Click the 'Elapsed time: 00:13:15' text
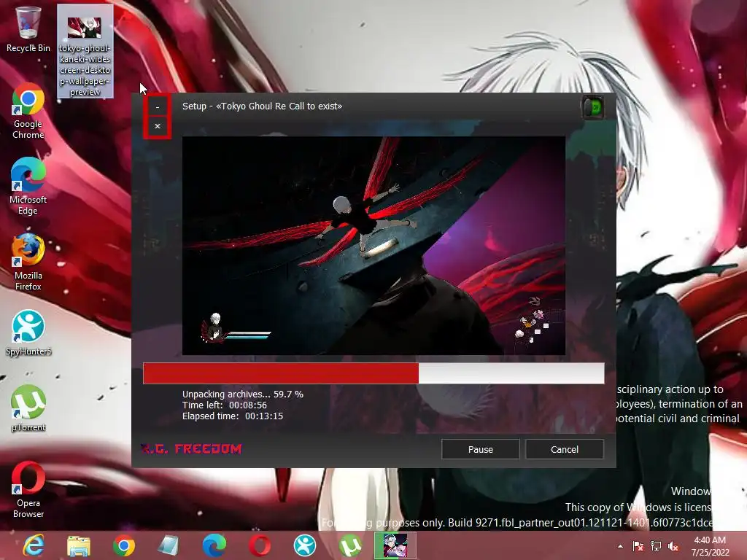747x560 pixels. tap(233, 416)
